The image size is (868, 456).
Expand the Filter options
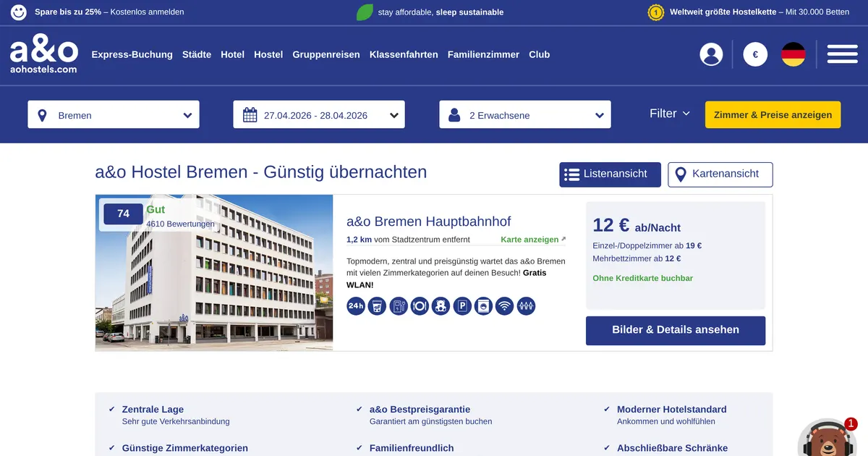pos(670,114)
